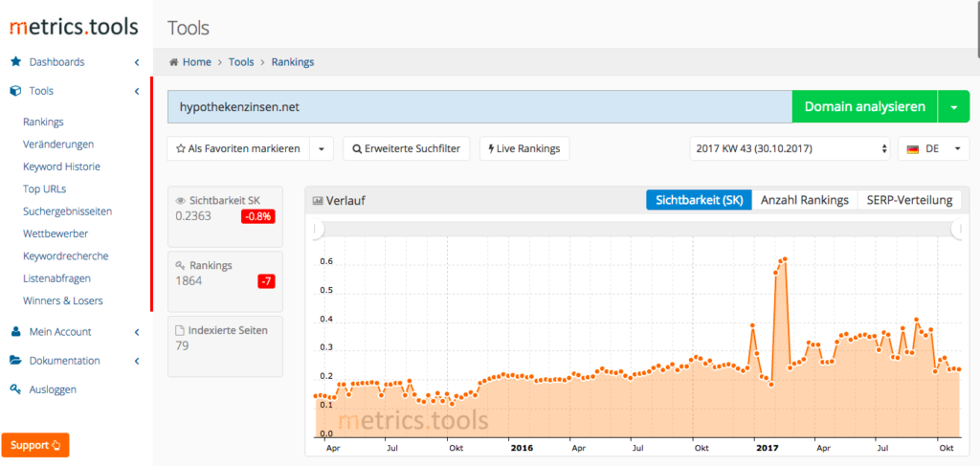Click the domain input field hypothekenzinsen.net
The height and width of the screenshot is (466, 980).
tap(480, 107)
